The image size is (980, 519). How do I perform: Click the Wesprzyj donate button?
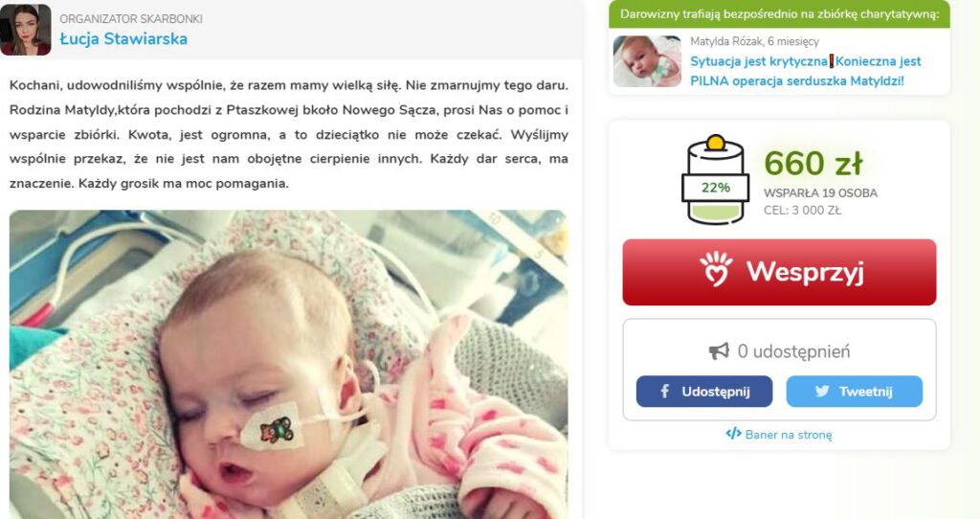click(x=779, y=272)
